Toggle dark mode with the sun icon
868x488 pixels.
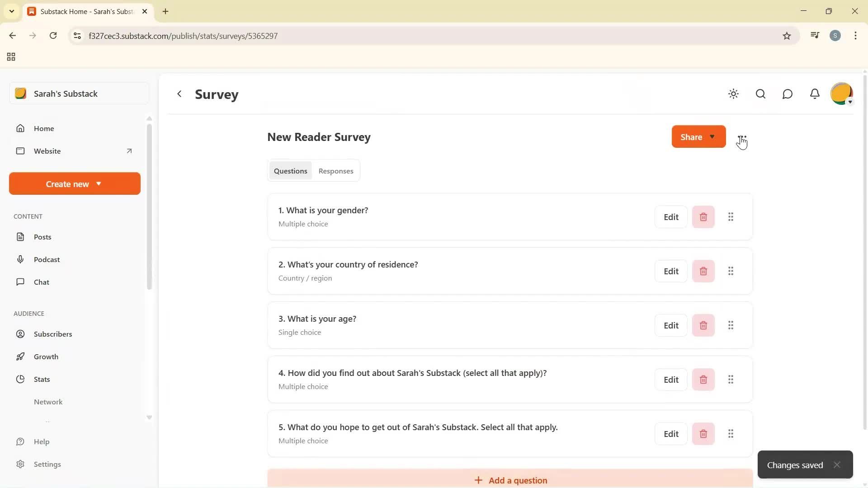(x=733, y=94)
